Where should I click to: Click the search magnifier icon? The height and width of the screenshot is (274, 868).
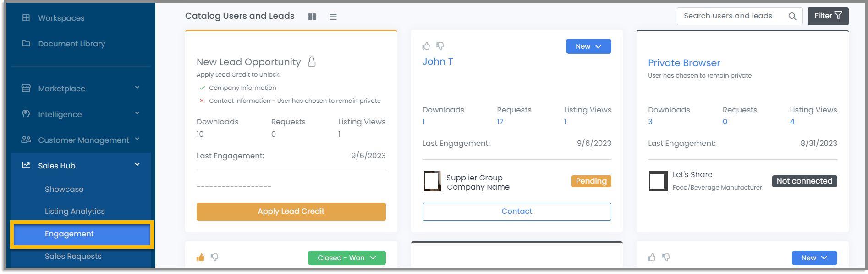point(792,16)
